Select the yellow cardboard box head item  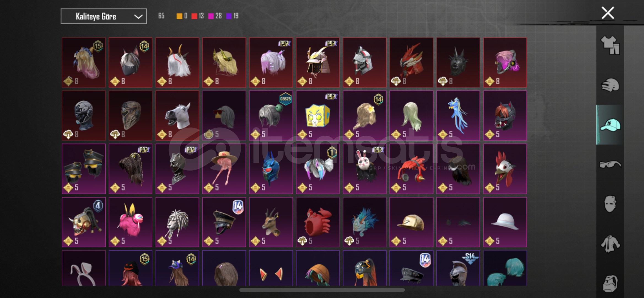click(318, 116)
